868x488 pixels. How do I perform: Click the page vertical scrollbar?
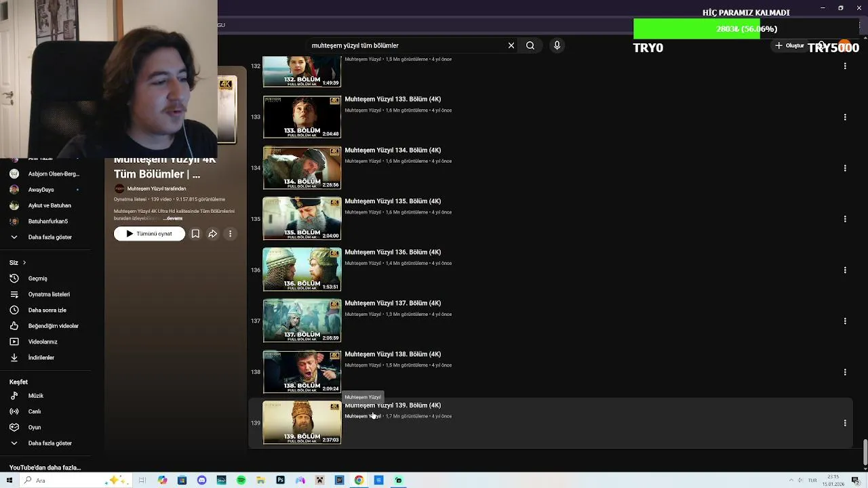pos(865,452)
